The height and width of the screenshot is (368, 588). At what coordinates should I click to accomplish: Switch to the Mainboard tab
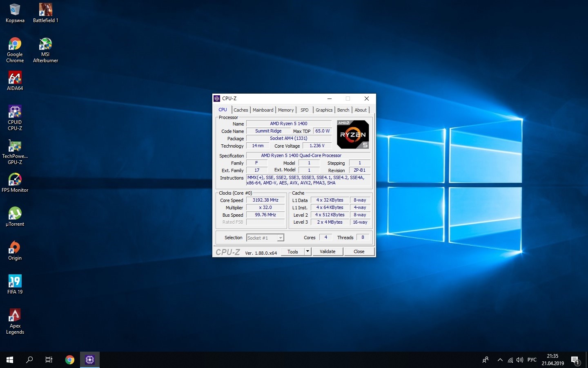click(x=263, y=110)
